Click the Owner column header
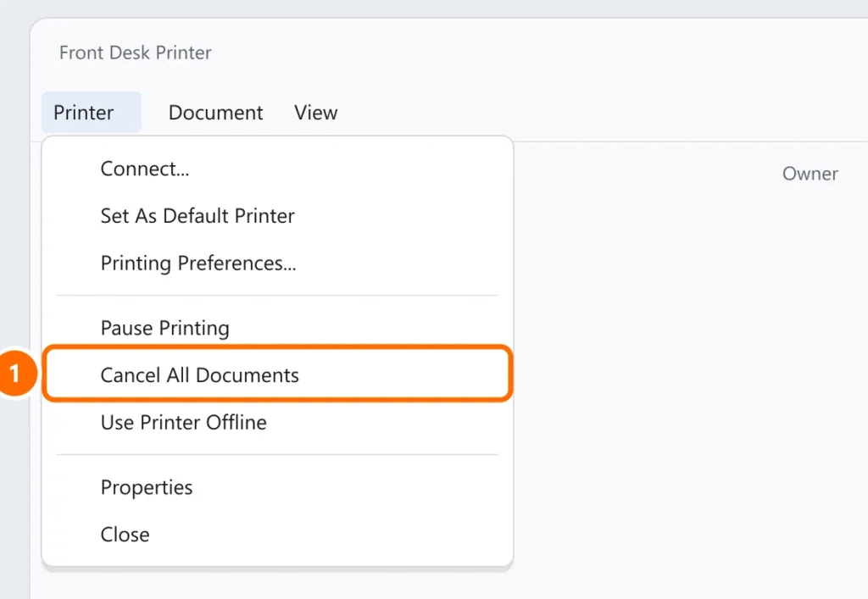Viewport: 868px width, 599px height. [x=810, y=174]
